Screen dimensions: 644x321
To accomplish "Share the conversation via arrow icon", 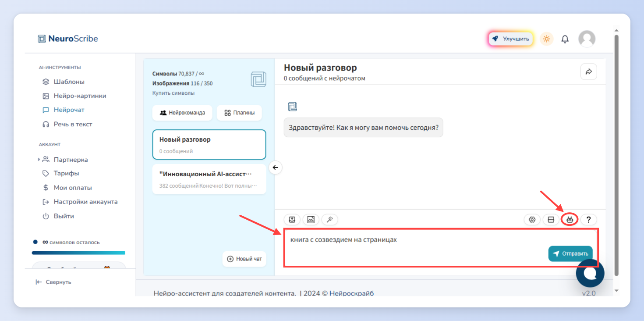I will point(588,71).
